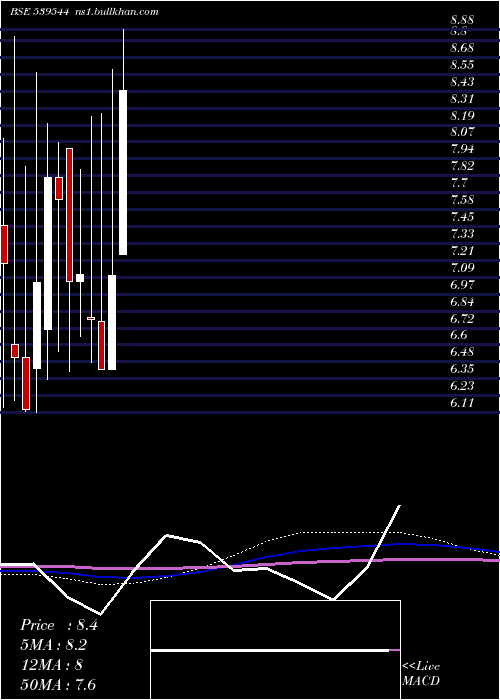Viewport: 500px width, 700px height.
Task: Click the 7.45 price level label
Action: coord(462,217)
